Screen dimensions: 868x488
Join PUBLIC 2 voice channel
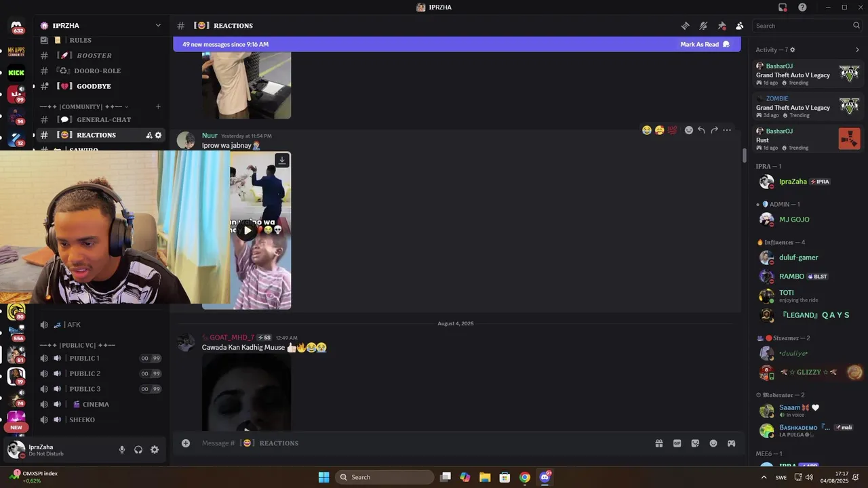coord(102,373)
